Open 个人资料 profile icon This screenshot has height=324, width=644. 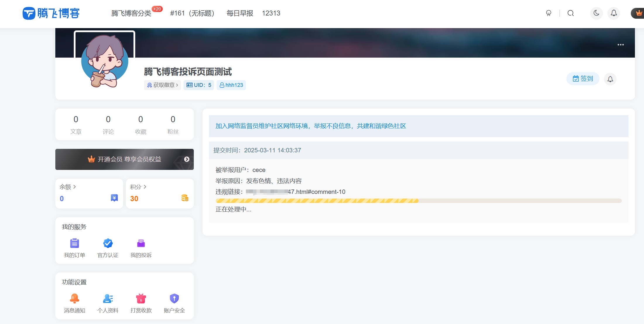pyautogui.click(x=108, y=298)
